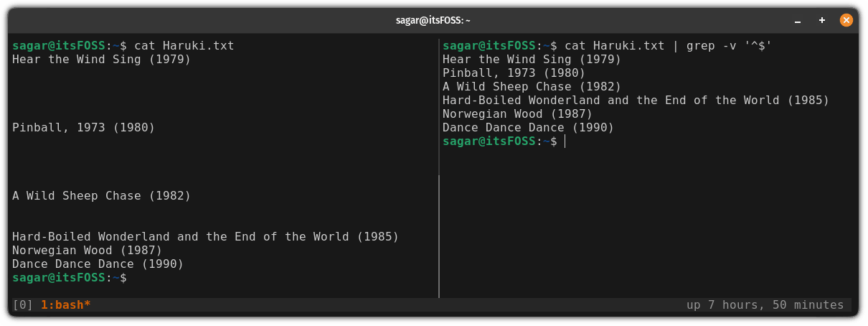This screenshot has height=326, width=868.
Task: Click the window title sagar@itsFOSS: ~
Action: (x=433, y=20)
